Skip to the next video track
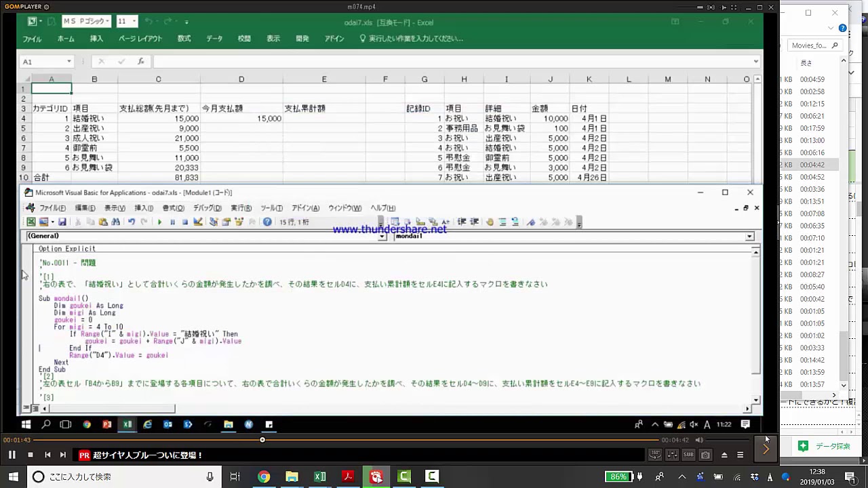The width and height of the screenshot is (868, 488). pyautogui.click(x=62, y=455)
